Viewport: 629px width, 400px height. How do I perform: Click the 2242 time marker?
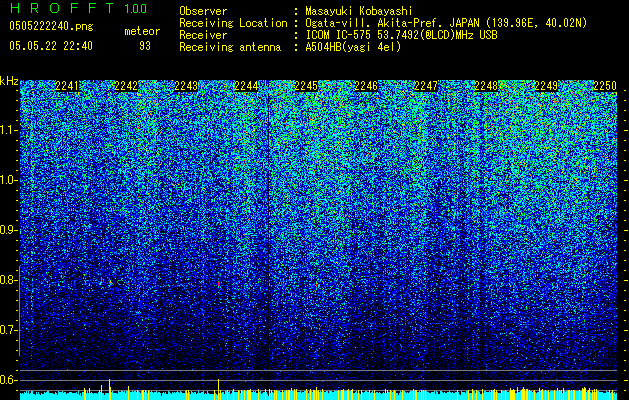[x=126, y=86]
